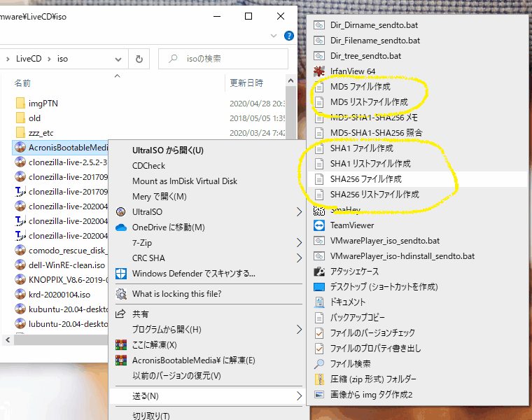Sort by the 名前 column header

(x=22, y=83)
